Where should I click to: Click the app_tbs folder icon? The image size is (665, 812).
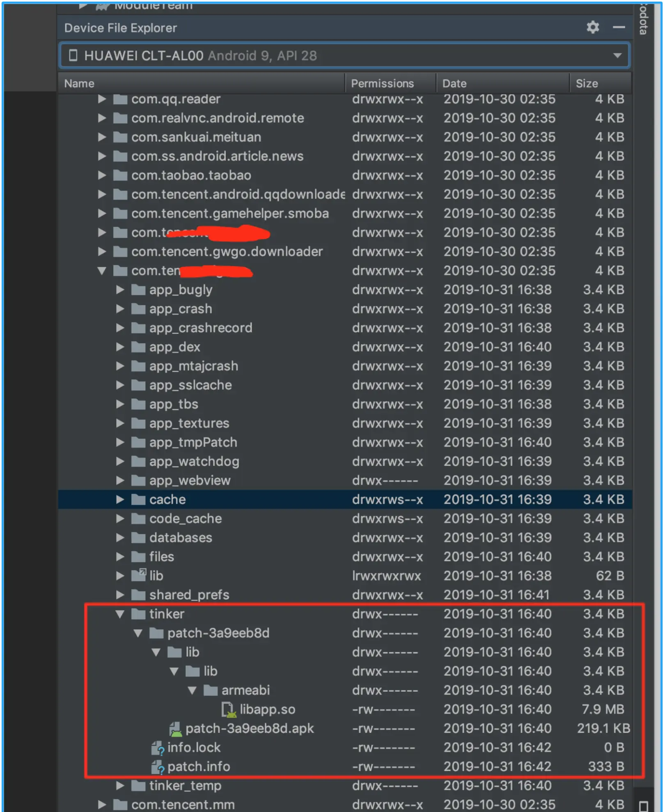tap(138, 404)
